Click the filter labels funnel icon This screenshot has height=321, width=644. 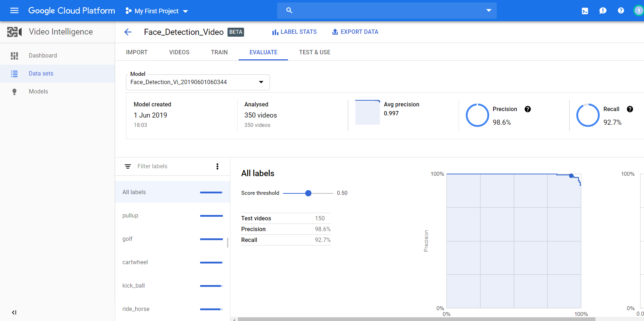(x=128, y=166)
